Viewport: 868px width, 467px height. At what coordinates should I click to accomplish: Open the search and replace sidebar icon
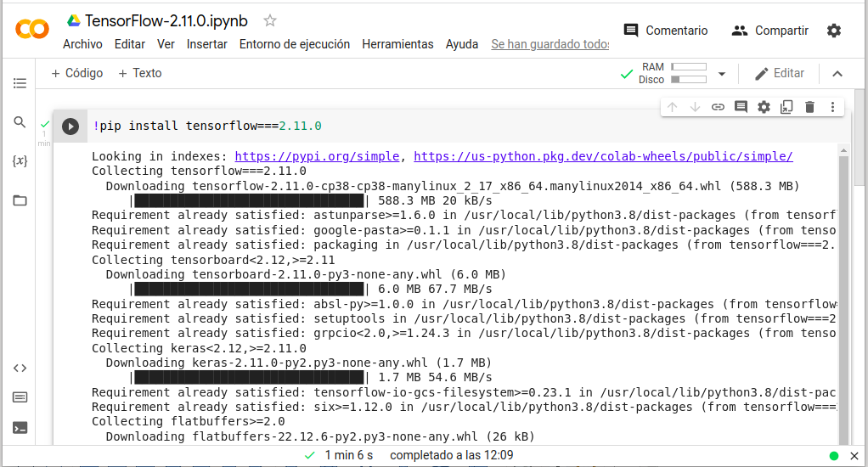click(20, 122)
